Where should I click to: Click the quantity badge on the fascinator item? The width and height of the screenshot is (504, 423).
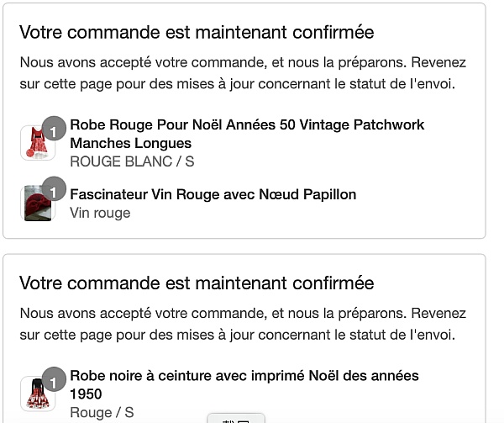[x=54, y=188]
